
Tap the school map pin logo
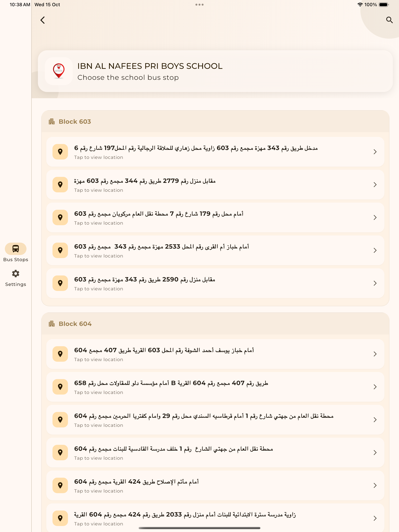(x=59, y=71)
